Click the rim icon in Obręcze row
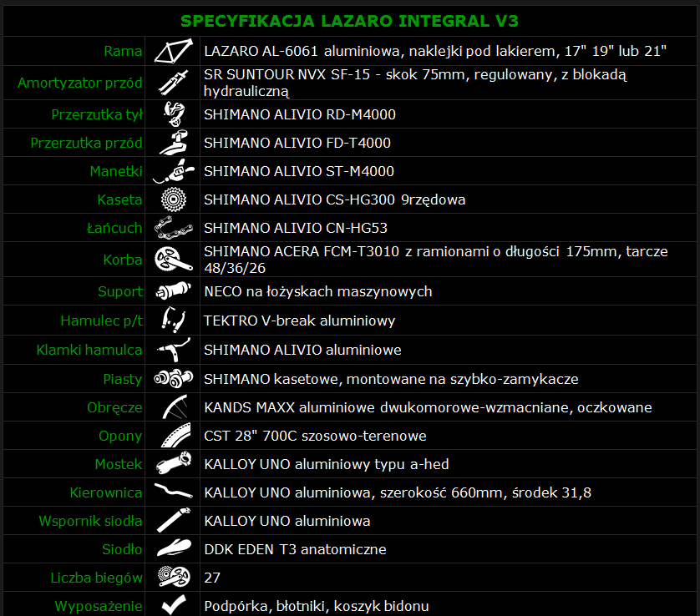 point(175,407)
